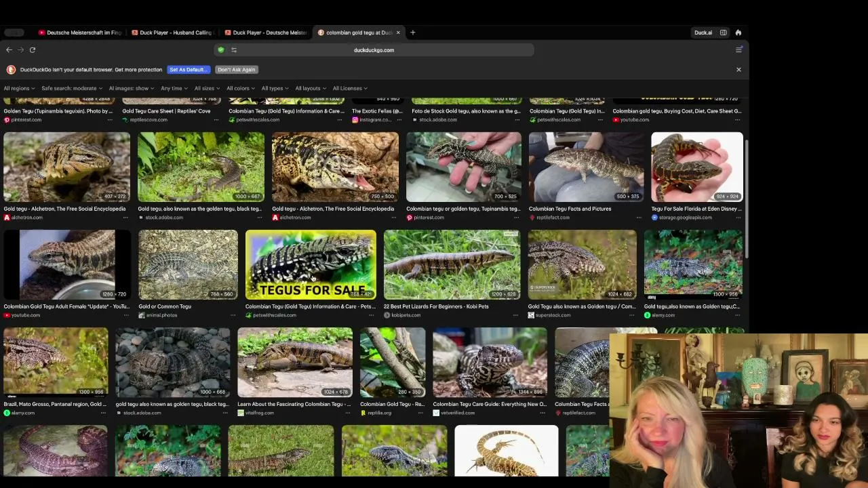Visit storage.googleapis.com source link

tap(682, 218)
